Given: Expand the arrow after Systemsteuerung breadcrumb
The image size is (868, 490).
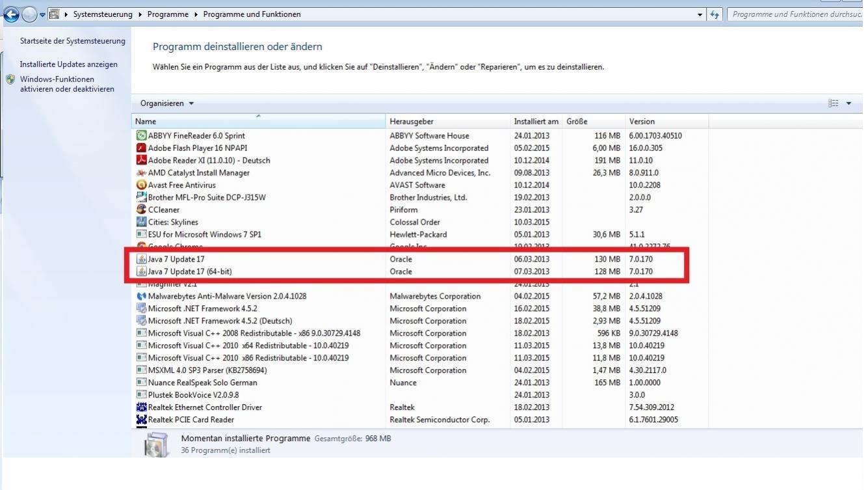Looking at the screenshot, I should click(x=140, y=14).
